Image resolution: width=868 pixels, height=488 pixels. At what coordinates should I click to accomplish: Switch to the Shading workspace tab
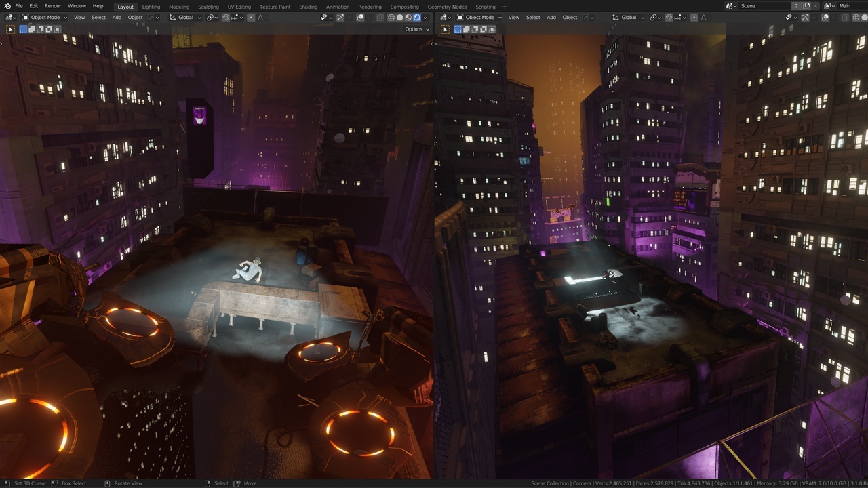tap(308, 7)
